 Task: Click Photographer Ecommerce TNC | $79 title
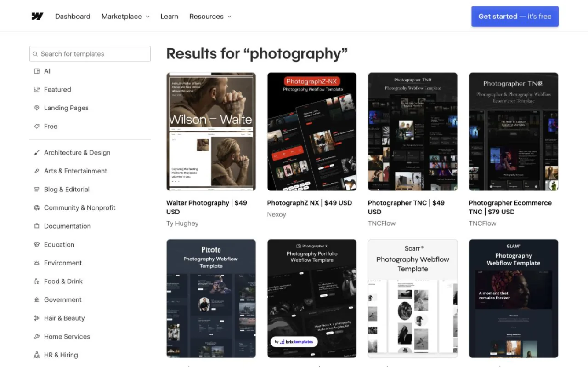click(x=510, y=207)
